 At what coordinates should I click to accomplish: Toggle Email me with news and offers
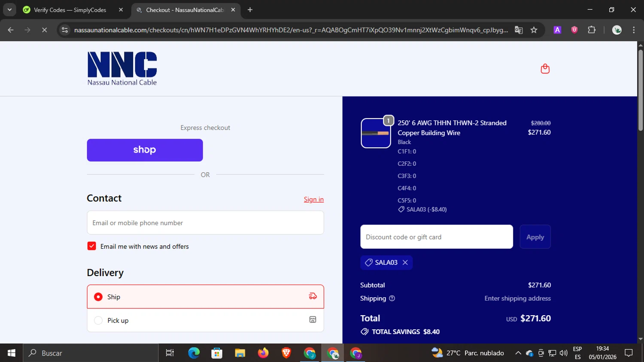coord(91,246)
